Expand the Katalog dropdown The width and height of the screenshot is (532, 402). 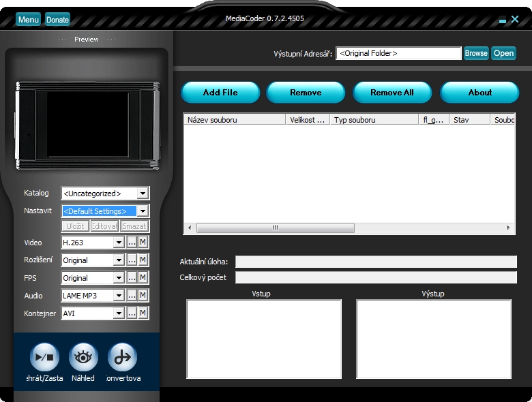pos(143,194)
